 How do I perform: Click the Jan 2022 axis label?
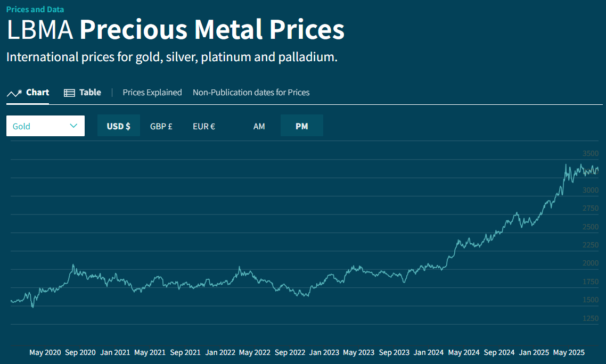pos(220,353)
